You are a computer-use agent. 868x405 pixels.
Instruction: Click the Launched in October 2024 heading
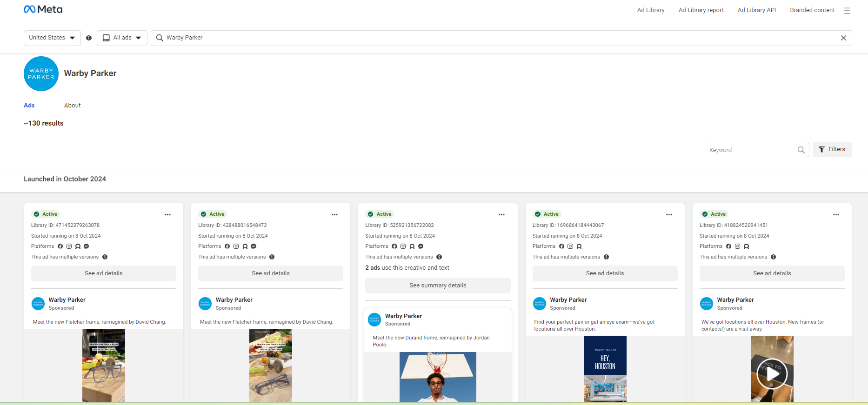[65, 179]
